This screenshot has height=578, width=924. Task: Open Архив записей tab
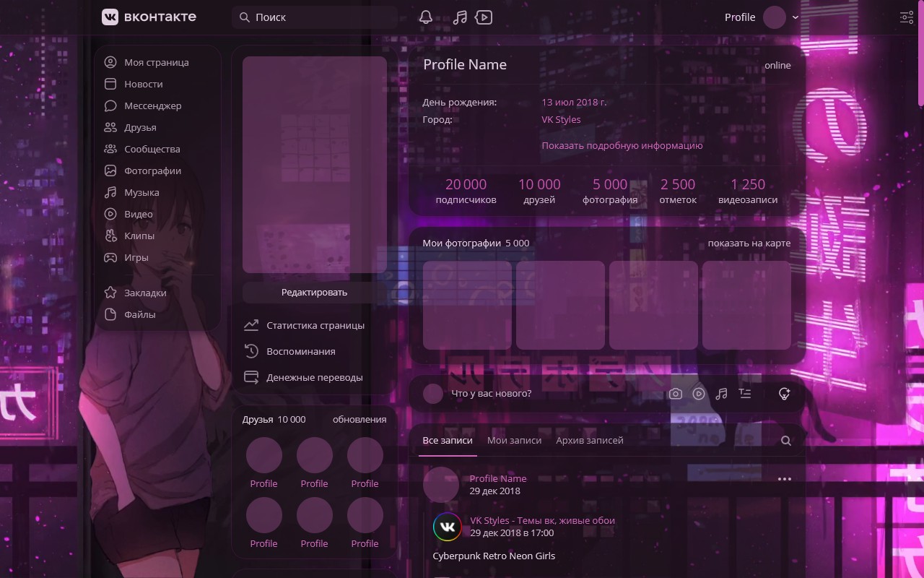589,440
